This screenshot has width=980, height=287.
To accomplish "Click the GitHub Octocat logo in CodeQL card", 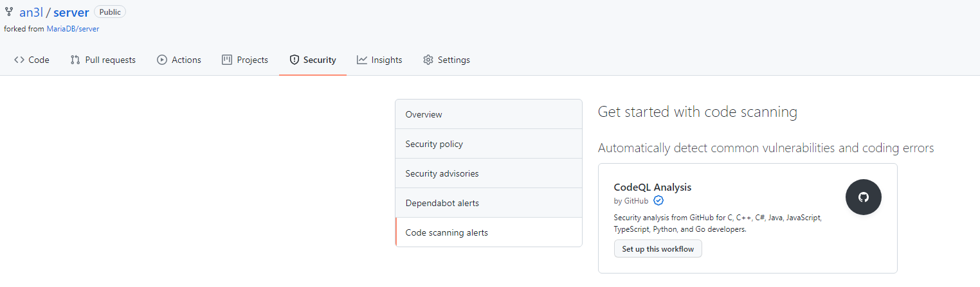I will point(863,197).
